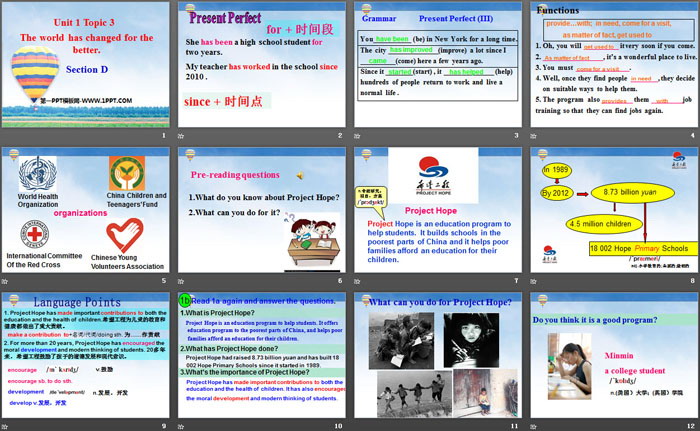Open the Grammar Present Perfect (III) slide
This screenshot has width=700, height=431.
pyautogui.click(x=436, y=72)
